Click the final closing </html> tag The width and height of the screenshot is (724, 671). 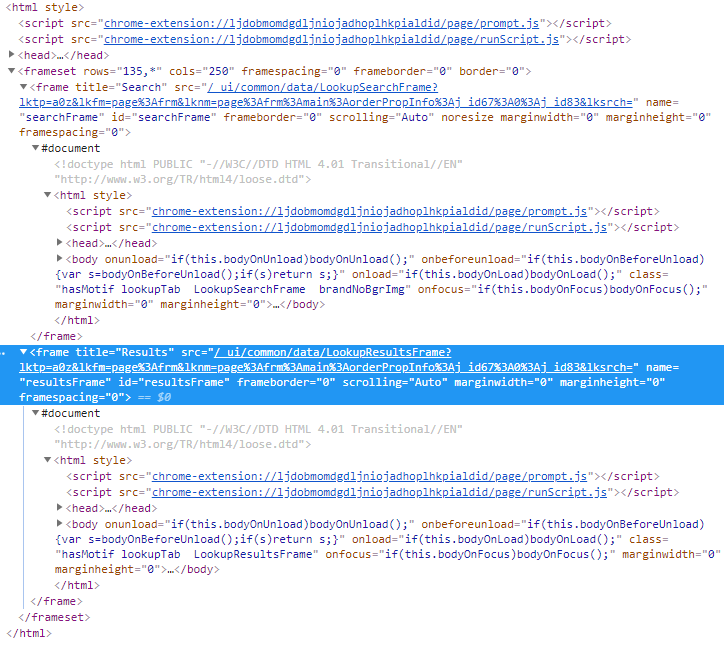[x=29, y=633]
